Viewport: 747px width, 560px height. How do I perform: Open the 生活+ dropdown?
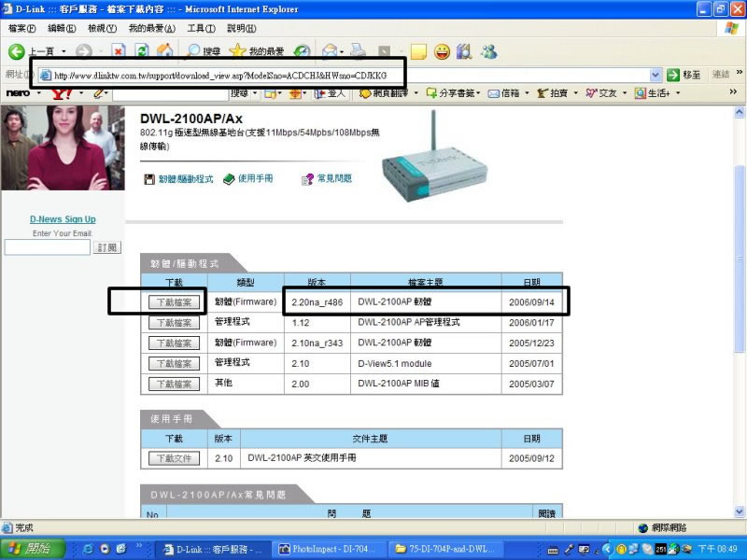(678, 93)
